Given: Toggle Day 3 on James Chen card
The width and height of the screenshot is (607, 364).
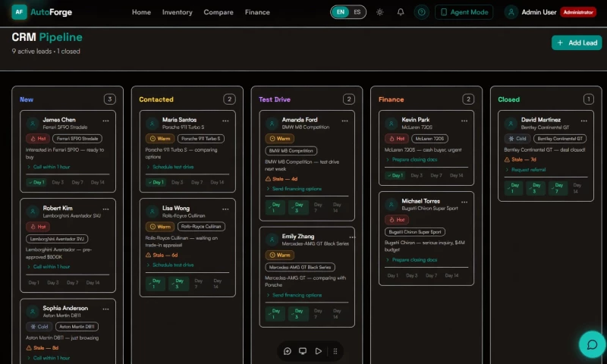Looking at the screenshot, I should (x=58, y=182).
